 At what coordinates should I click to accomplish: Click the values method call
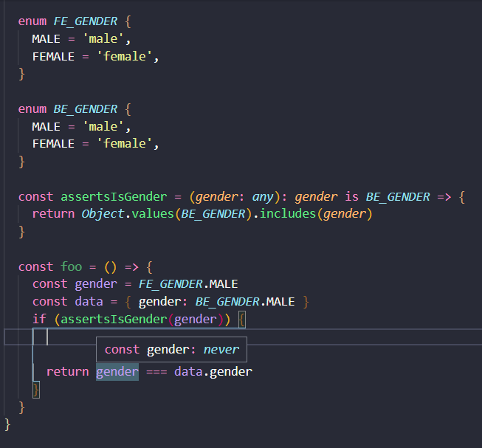point(153,214)
